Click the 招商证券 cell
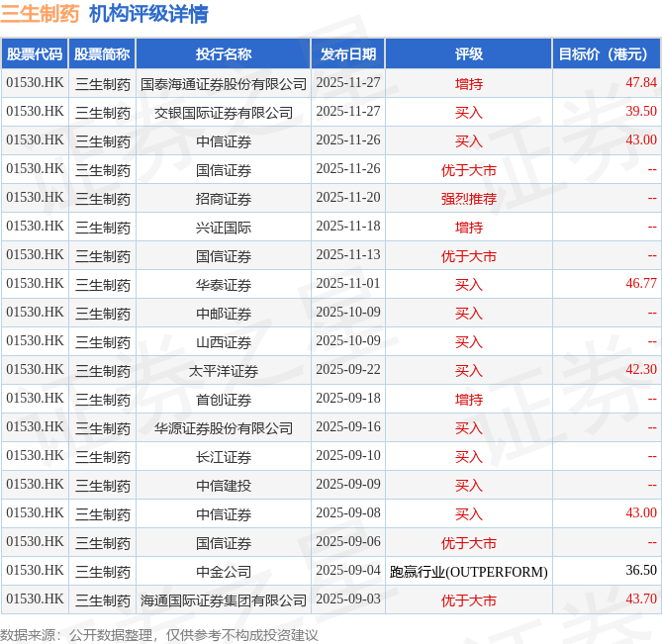 click(224, 199)
